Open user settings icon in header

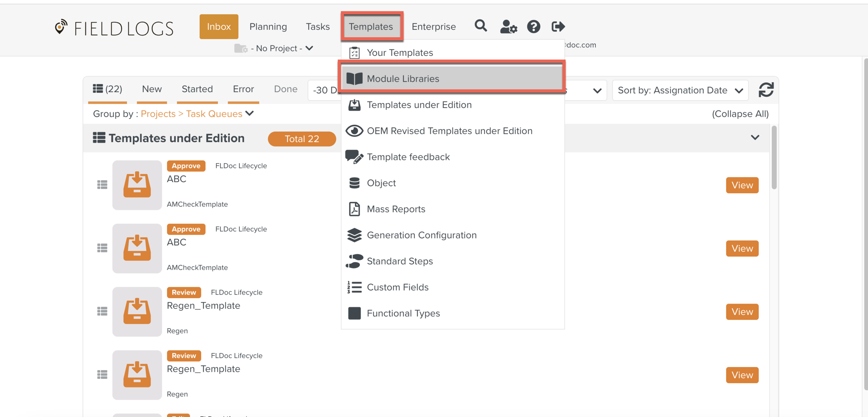coord(508,26)
